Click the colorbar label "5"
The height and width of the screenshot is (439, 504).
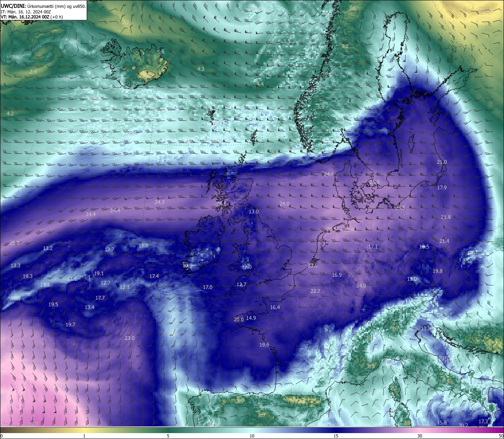coord(168,436)
